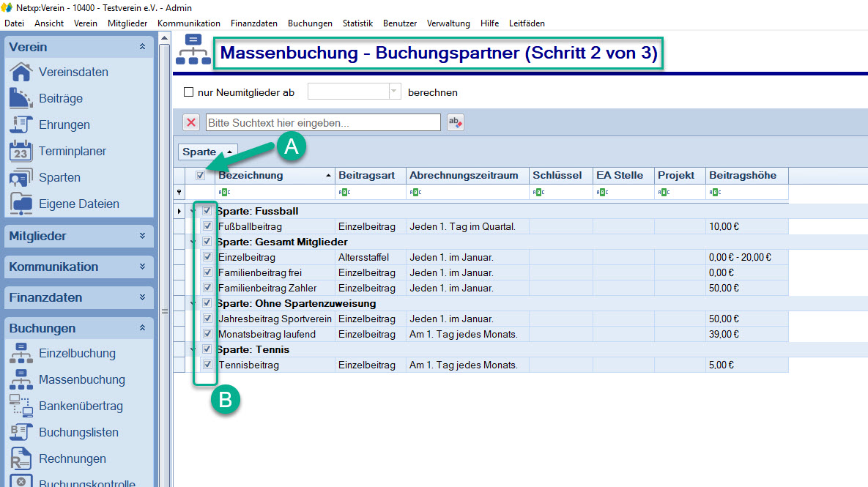Open Bankenübertrag icon in sidebar
The width and height of the screenshot is (868, 487).
(21, 406)
